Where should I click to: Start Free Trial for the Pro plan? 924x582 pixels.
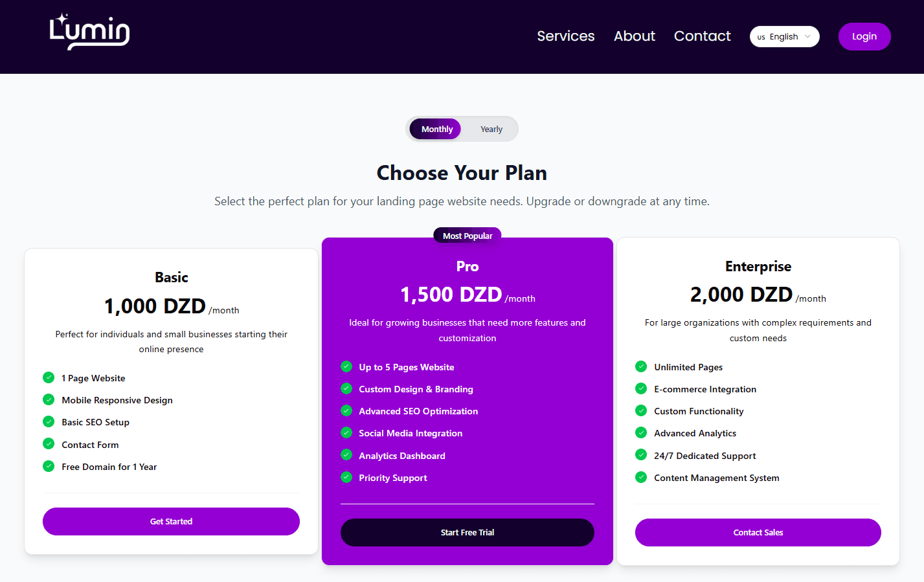[468, 532]
